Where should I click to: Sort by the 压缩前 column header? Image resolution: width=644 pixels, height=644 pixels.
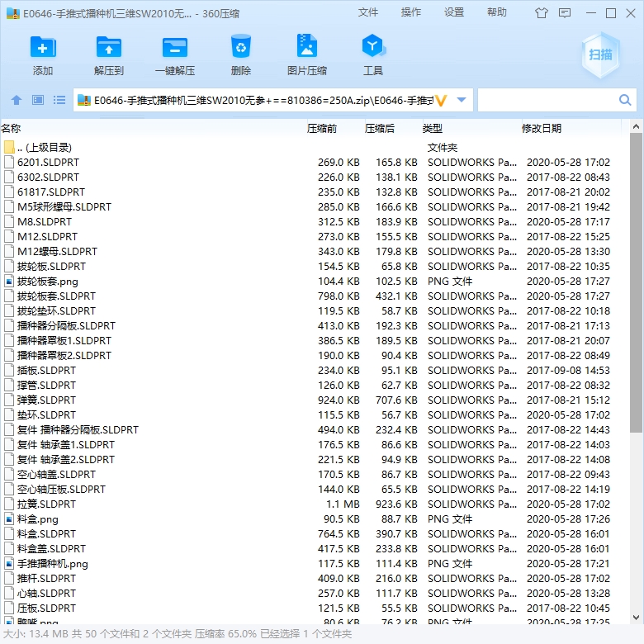[x=322, y=129]
